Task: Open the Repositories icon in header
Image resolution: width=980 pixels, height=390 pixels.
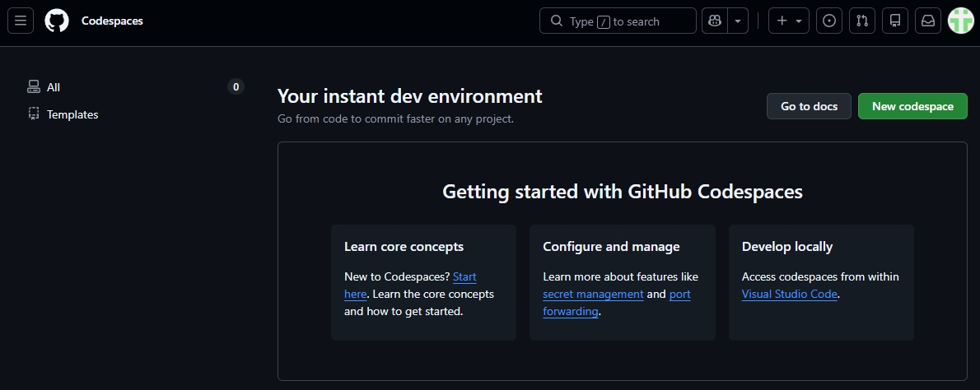Action: [895, 21]
